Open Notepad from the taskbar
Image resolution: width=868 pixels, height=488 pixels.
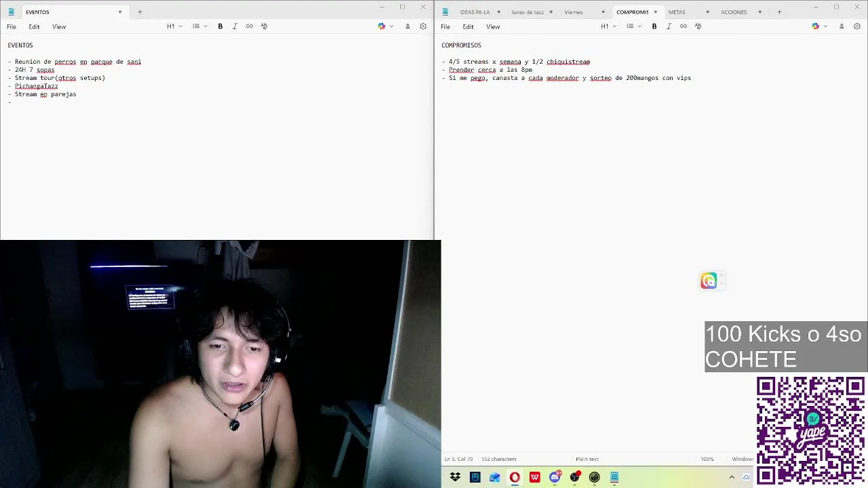[x=614, y=477]
